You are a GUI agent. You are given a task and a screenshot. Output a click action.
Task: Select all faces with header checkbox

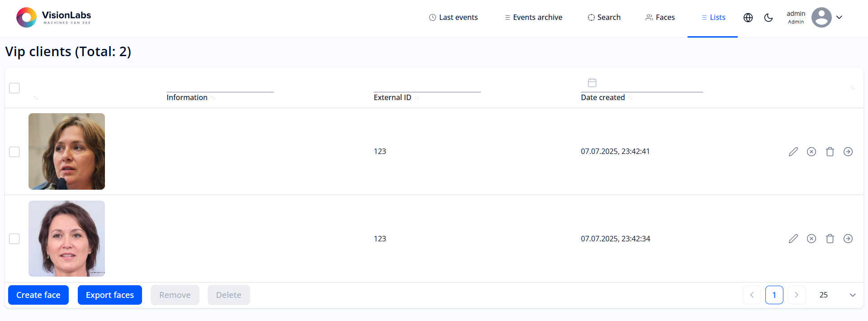pyautogui.click(x=14, y=88)
